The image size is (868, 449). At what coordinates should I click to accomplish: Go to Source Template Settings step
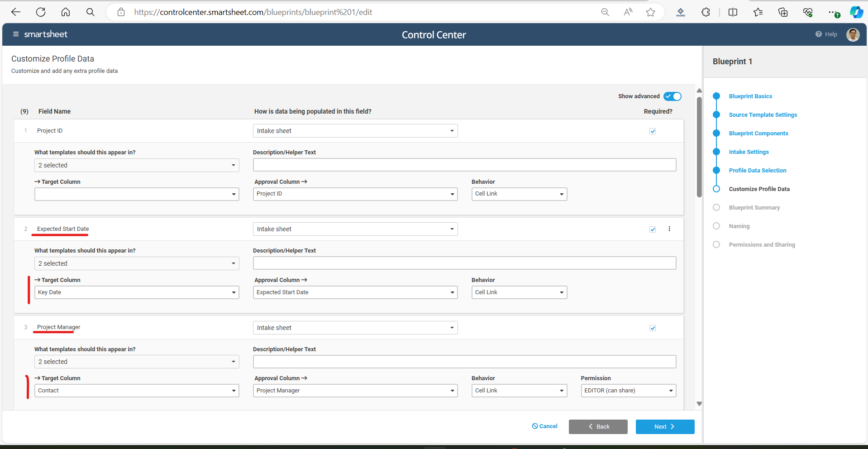point(763,115)
